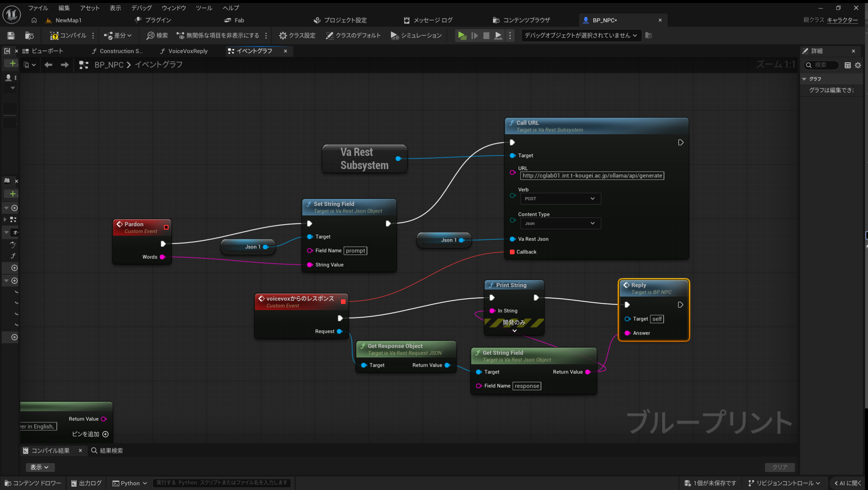
Task: Click the Pardon event delegate pin
Action: [x=166, y=227]
